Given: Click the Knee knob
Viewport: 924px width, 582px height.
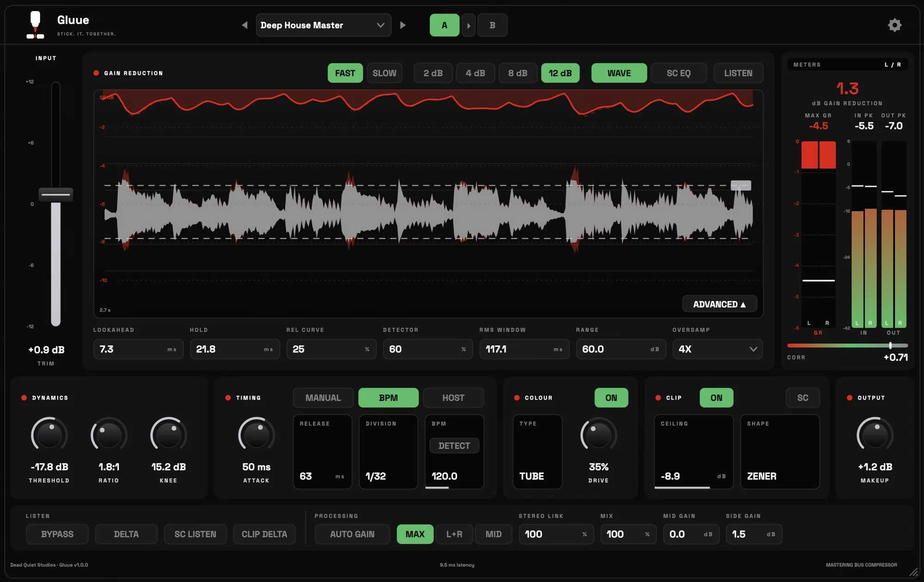Looking at the screenshot, I should coord(168,435).
